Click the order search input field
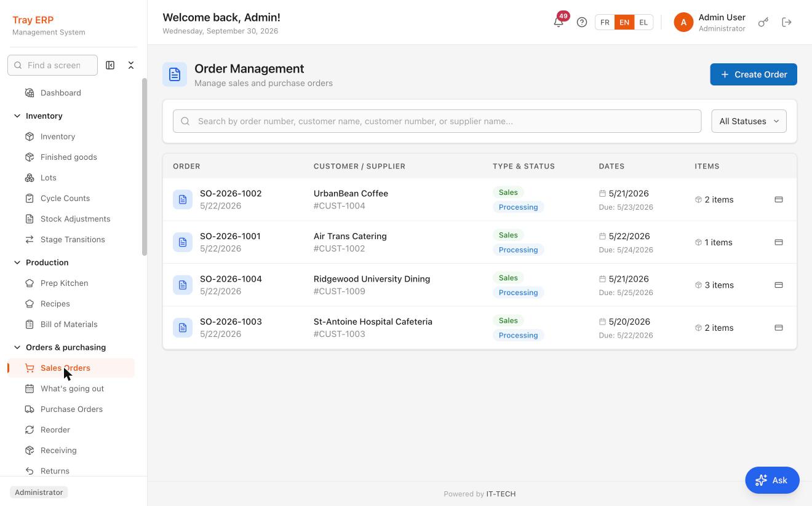The height and width of the screenshot is (506, 812). [x=437, y=121]
